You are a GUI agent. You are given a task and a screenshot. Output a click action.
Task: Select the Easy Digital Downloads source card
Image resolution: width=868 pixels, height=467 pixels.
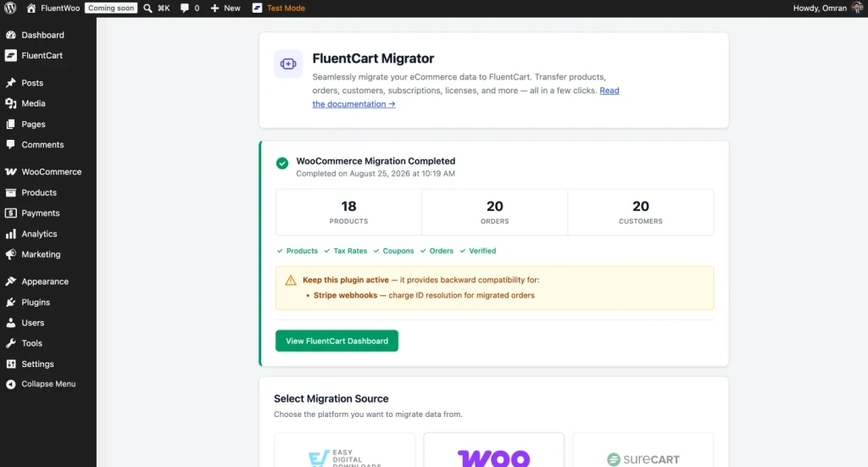344,450
